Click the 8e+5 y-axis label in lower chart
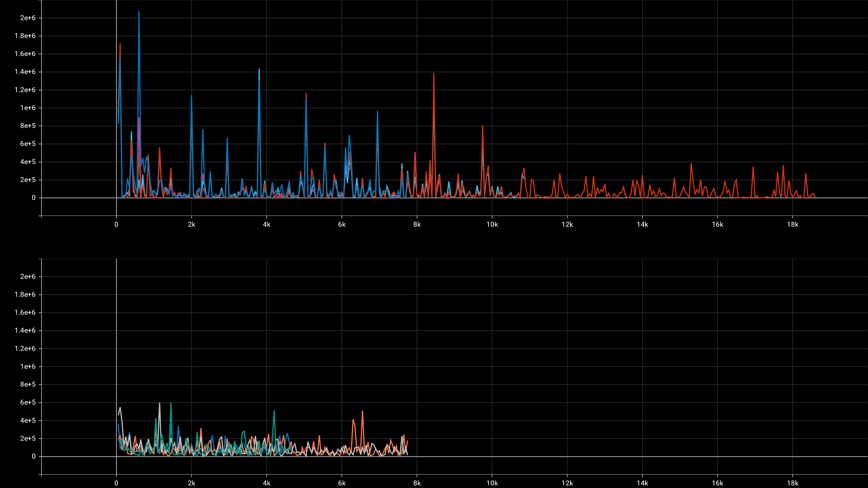The width and height of the screenshot is (868, 488). tap(28, 385)
